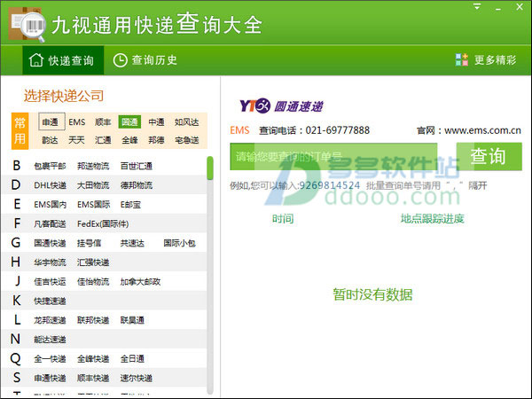The height and width of the screenshot is (399, 532).
Task: Select 速尔快递 company
Action: (137, 378)
